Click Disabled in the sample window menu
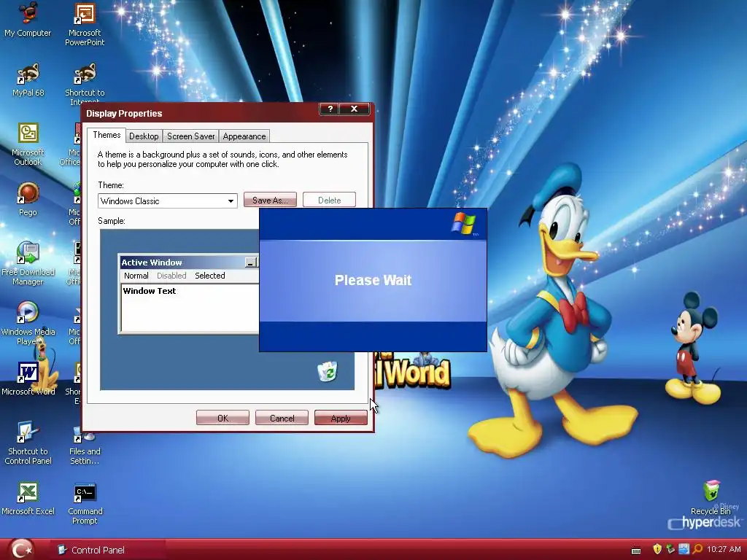 tap(171, 276)
